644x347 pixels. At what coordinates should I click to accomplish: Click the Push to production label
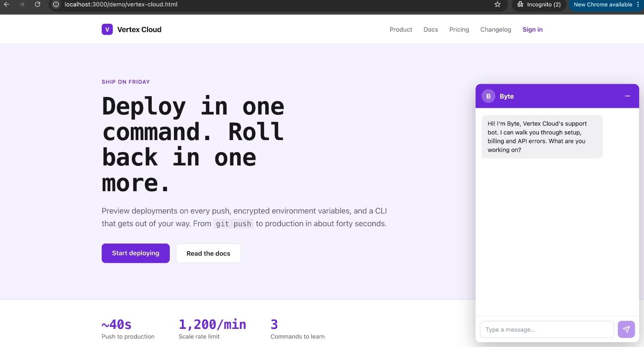pos(128,337)
